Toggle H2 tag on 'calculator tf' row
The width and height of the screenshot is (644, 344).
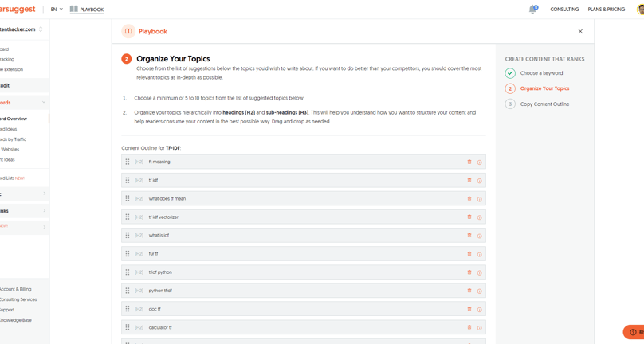coord(139,327)
